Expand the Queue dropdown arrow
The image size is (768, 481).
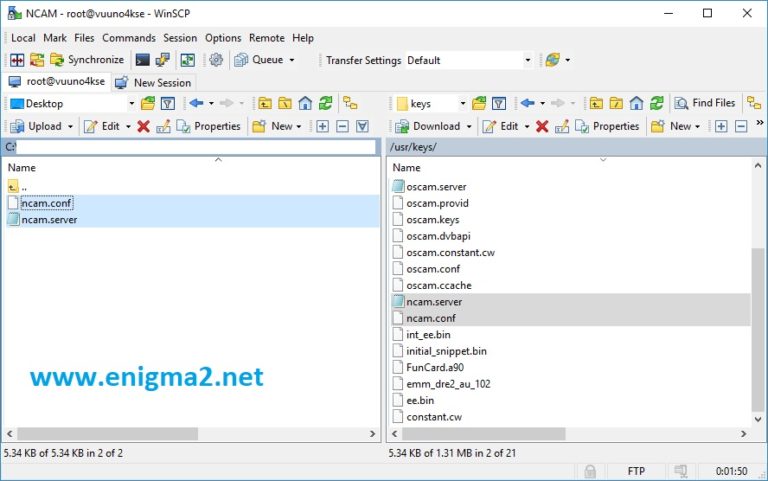coord(292,60)
